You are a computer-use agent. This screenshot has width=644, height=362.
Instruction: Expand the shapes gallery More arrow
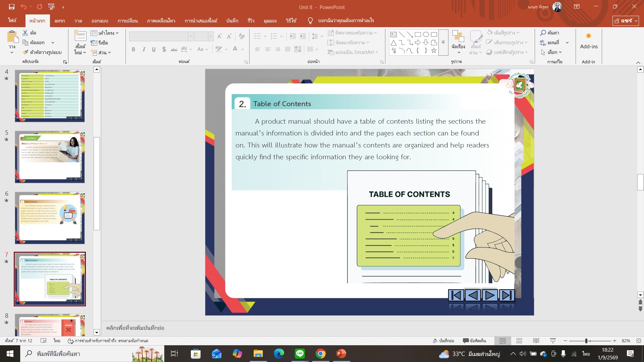click(x=443, y=42)
